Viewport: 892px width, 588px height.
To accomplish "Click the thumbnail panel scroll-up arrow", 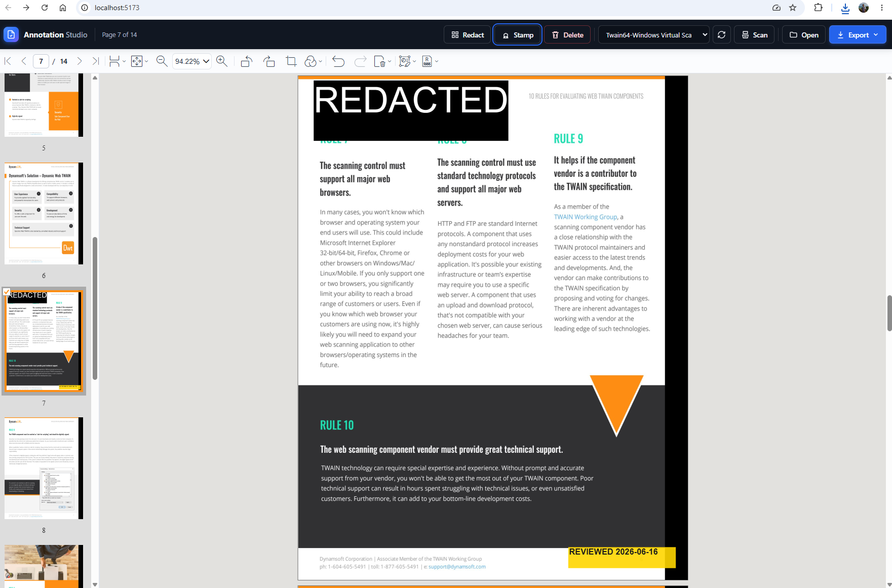I will pos(95,77).
